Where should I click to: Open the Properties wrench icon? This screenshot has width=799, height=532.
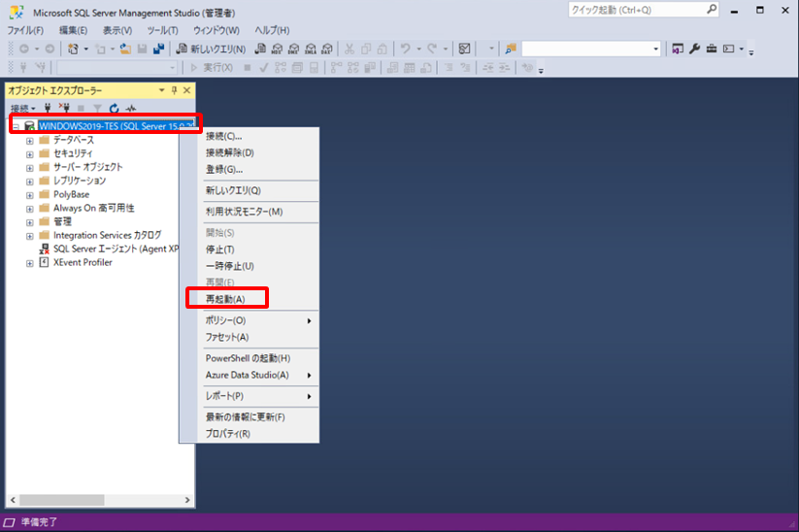coord(694,49)
